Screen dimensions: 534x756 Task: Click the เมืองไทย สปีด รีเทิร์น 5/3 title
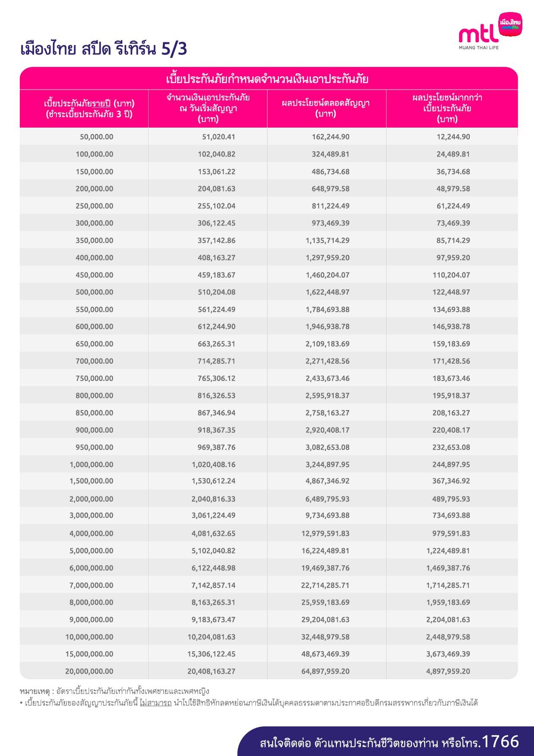(x=104, y=50)
